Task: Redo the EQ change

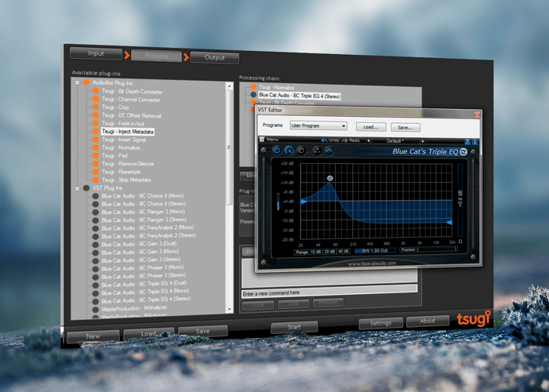Action: pos(351,140)
